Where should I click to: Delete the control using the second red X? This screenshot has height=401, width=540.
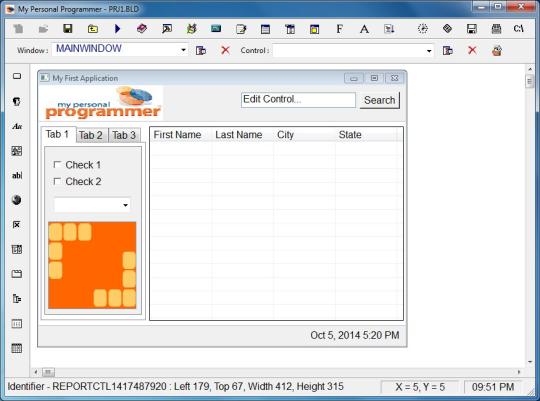pyautogui.click(x=472, y=51)
